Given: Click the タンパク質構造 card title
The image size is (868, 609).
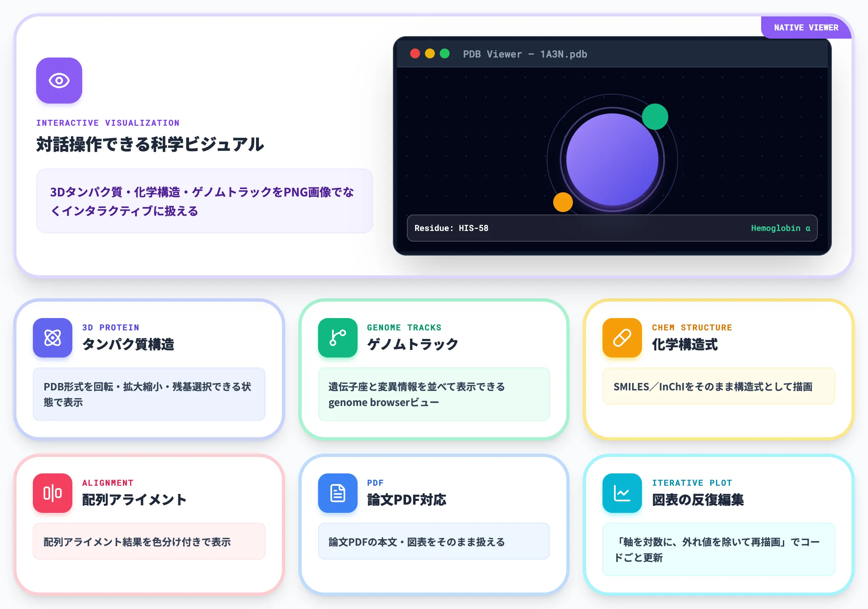Looking at the screenshot, I should (128, 344).
